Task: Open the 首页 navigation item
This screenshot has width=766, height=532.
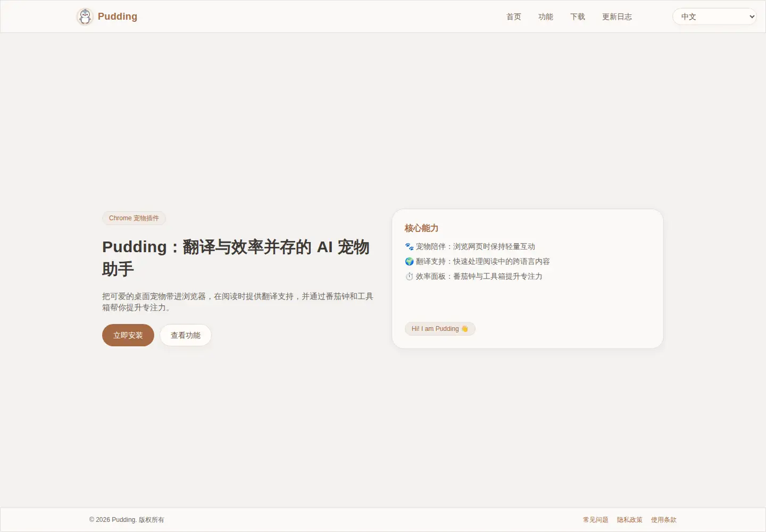Action: coord(514,16)
